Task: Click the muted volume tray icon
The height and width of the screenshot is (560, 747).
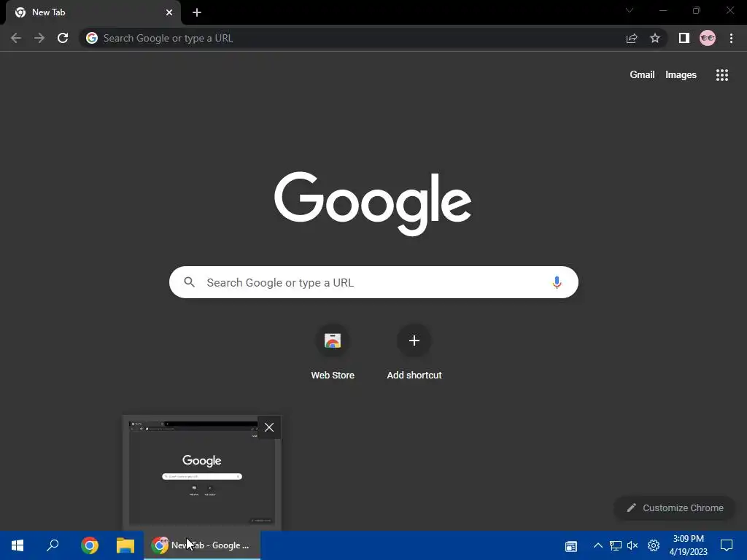Action: [632, 545]
